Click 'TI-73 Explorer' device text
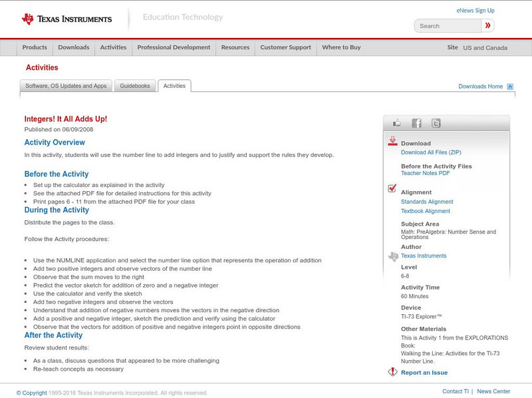The width and height of the screenshot is (532, 398). coord(422,317)
